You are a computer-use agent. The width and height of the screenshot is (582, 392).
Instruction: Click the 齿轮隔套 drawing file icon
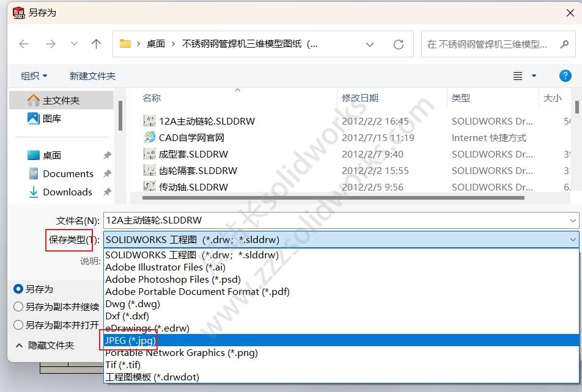tap(150, 170)
